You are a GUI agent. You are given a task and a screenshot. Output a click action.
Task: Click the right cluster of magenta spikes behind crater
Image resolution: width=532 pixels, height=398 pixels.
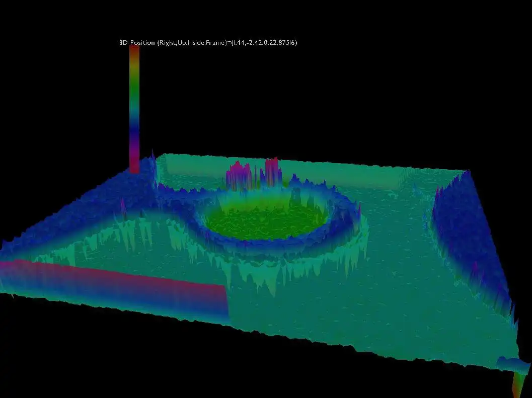click(272, 172)
